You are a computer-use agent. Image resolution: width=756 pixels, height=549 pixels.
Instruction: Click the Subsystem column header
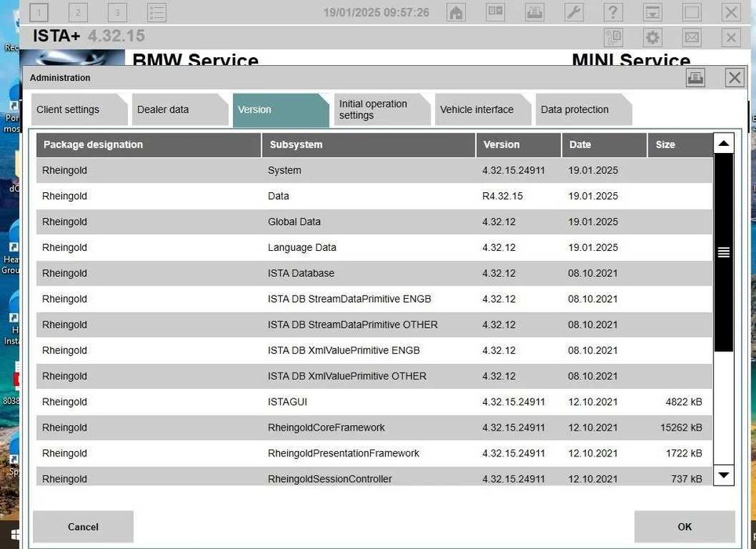pyautogui.click(x=369, y=144)
